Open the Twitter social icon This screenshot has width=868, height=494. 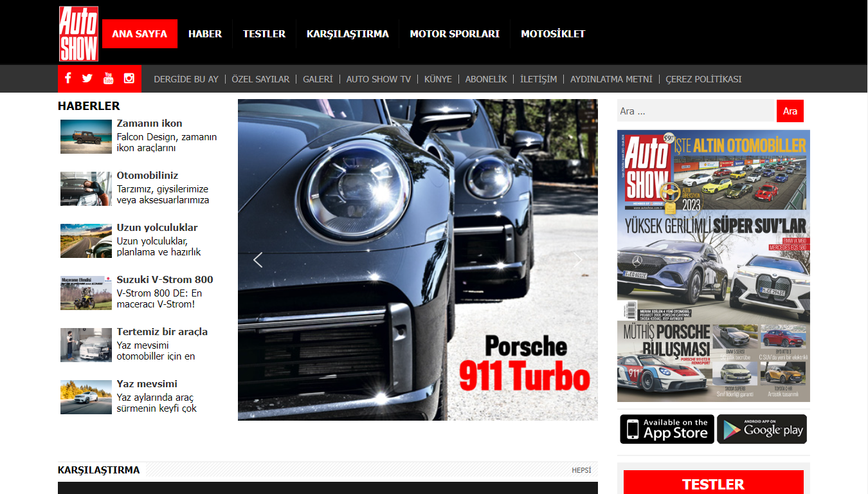(87, 78)
